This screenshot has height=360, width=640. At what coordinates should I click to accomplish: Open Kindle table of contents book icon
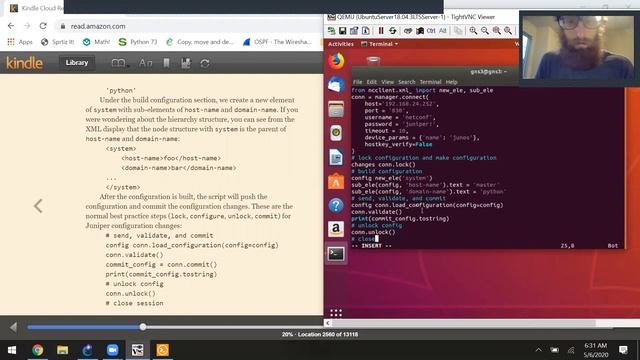click(x=118, y=63)
